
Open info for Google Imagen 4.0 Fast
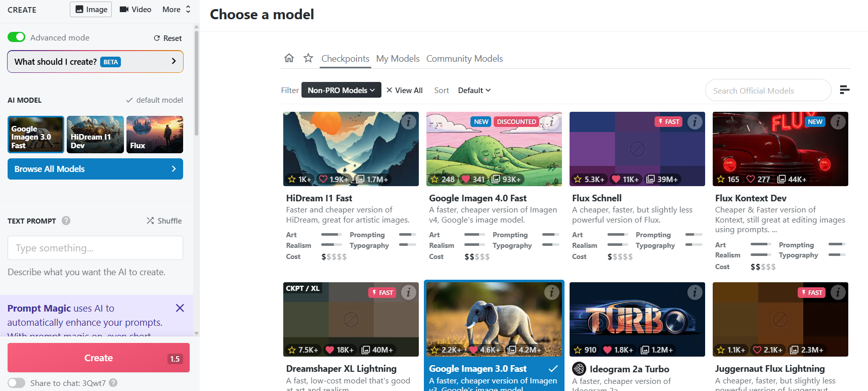[551, 122]
